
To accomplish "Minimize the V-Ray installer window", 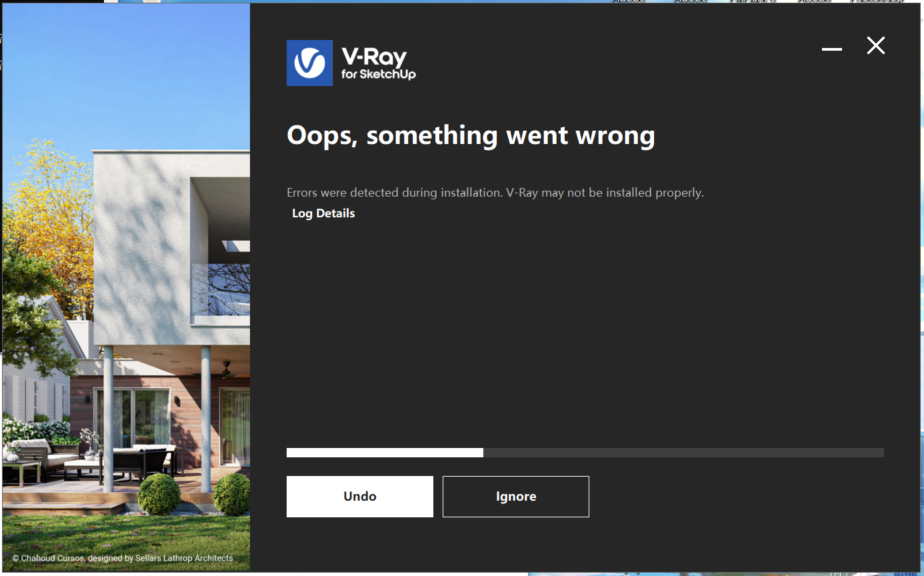I will pos(831,49).
